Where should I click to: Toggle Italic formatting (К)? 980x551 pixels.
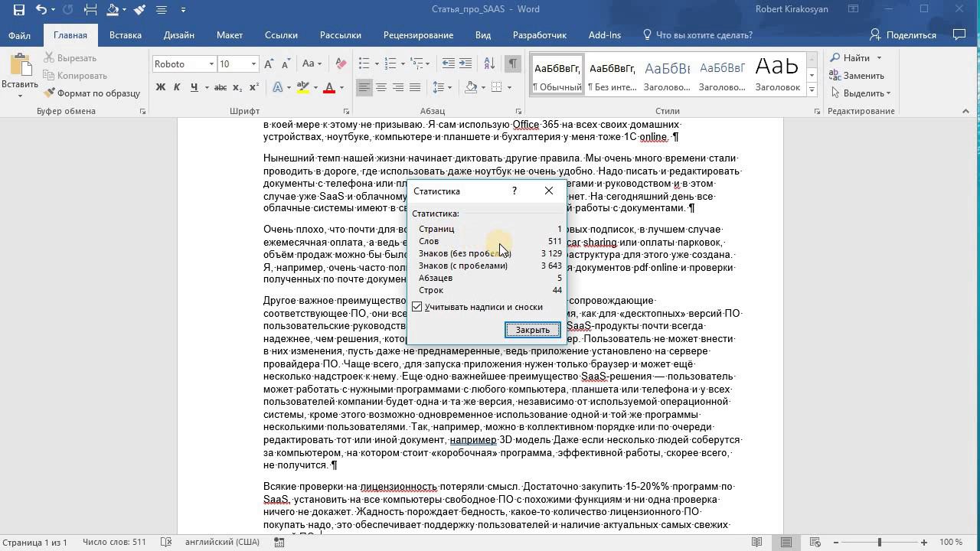[177, 88]
